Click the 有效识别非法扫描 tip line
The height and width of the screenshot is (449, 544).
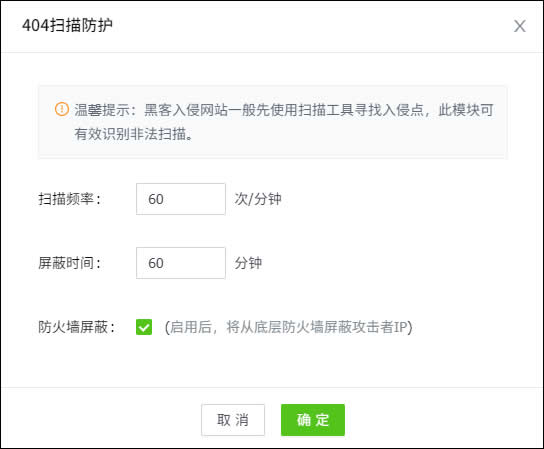pyautogui.click(x=134, y=134)
